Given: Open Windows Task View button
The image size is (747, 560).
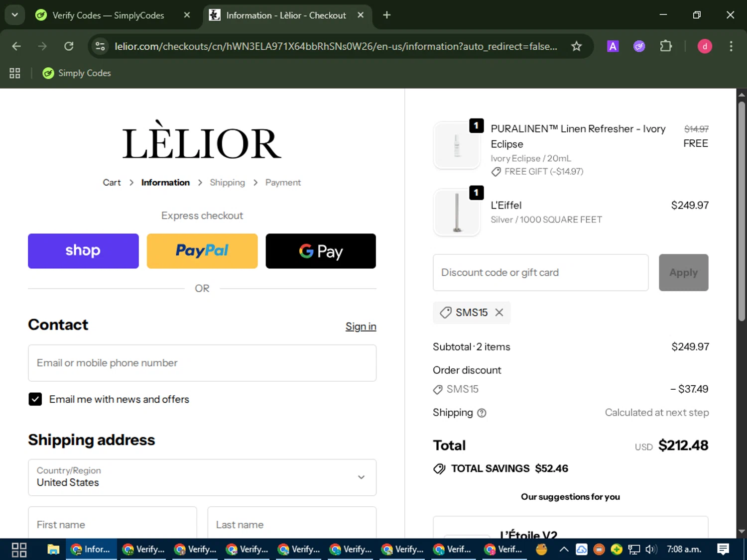Looking at the screenshot, I should click(x=19, y=550).
